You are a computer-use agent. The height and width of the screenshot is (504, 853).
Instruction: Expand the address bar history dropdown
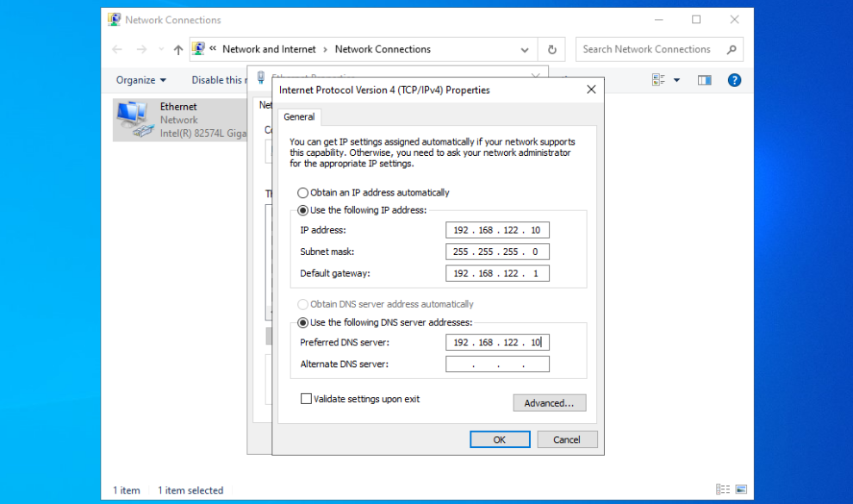click(525, 50)
